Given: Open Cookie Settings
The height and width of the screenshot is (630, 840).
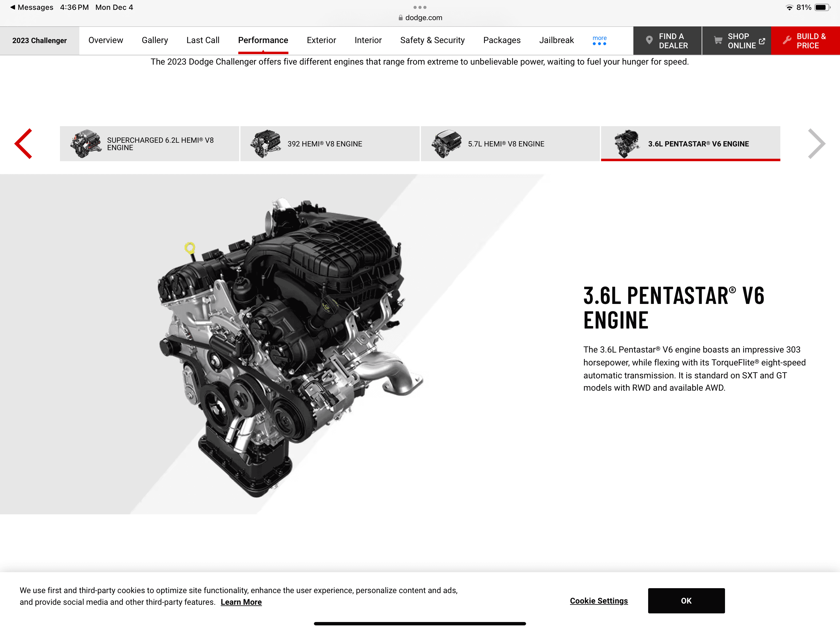Looking at the screenshot, I should (598, 601).
